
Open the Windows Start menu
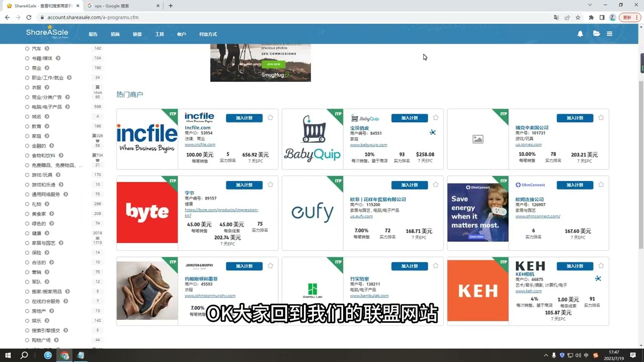point(8,355)
